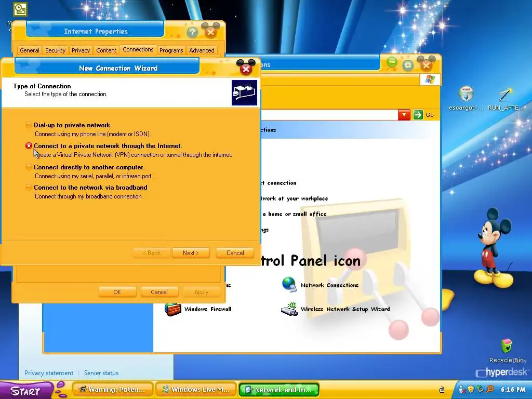Screen dimensions: 532x399
Task: Open the Security tab in Internet Properties
Action: (55, 50)
